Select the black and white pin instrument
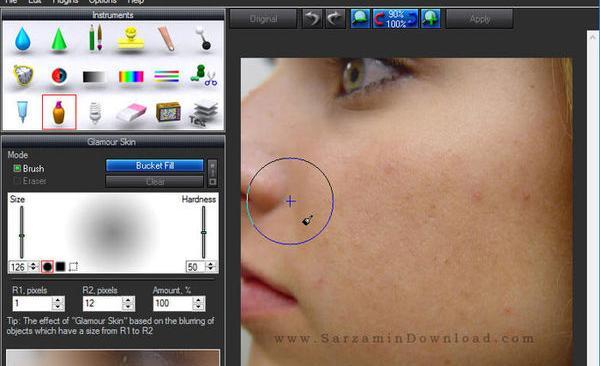The width and height of the screenshot is (600, 366). click(203, 38)
